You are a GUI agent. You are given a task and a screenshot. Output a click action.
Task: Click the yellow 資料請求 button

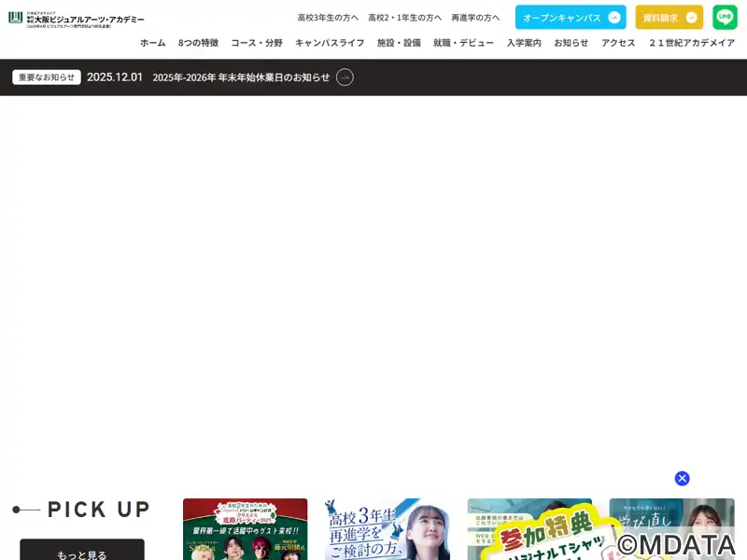(x=669, y=17)
